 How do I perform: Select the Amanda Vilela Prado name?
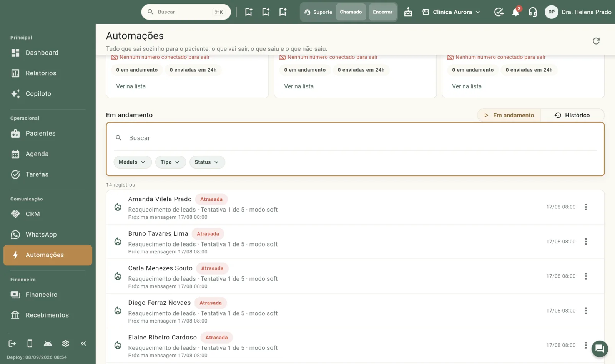pos(160,199)
